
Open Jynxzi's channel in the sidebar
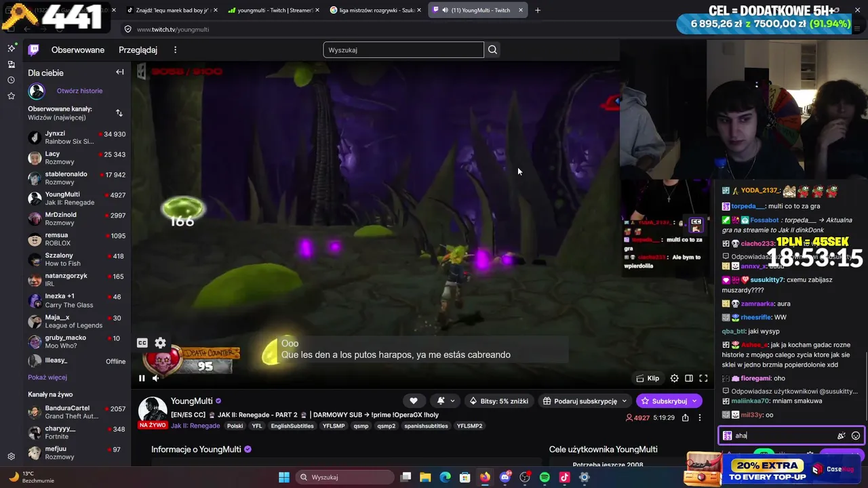click(77, 138)
